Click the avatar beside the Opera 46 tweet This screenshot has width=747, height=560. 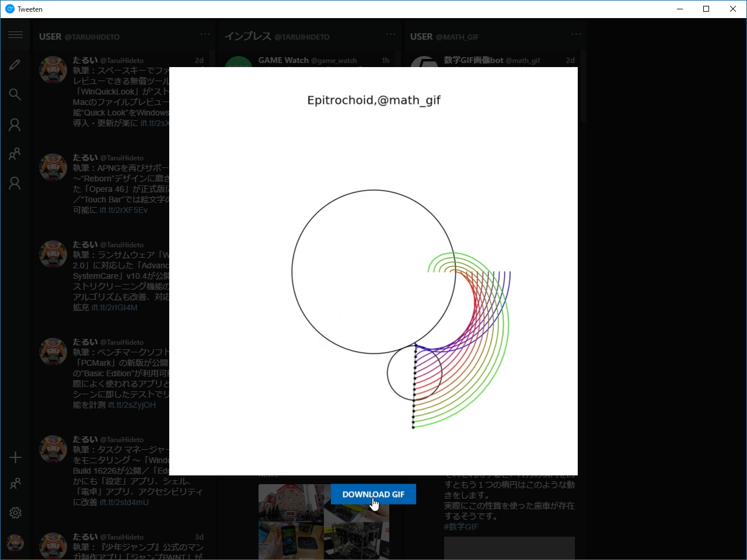[53, 167]
